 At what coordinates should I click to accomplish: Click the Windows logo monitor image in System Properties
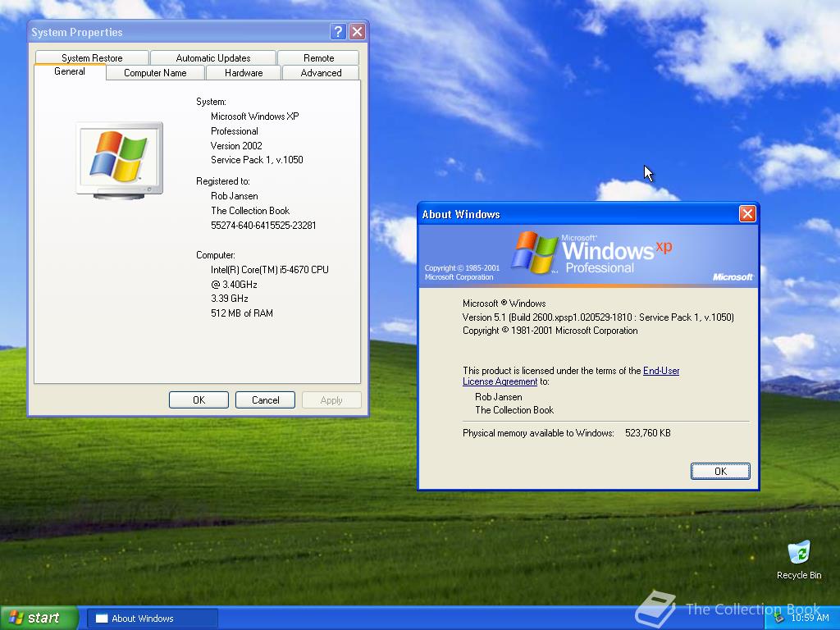click(119, 161)
